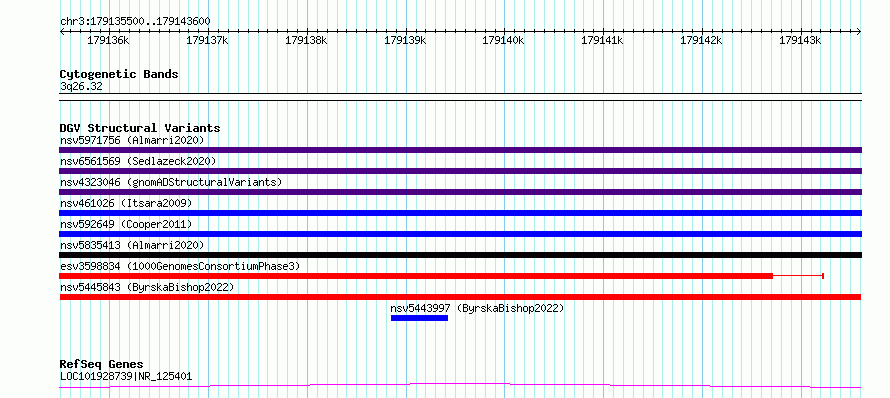Screen dimensions: 890x398
Task: Select the nsv5445843 (ByrskaBishop2022) red bar
Action: point(460,297)
